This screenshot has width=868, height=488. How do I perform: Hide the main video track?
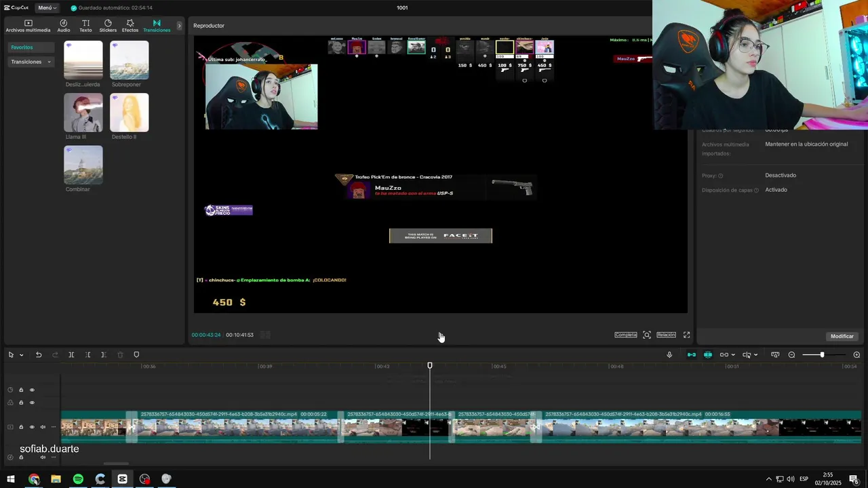pos(32,427)
